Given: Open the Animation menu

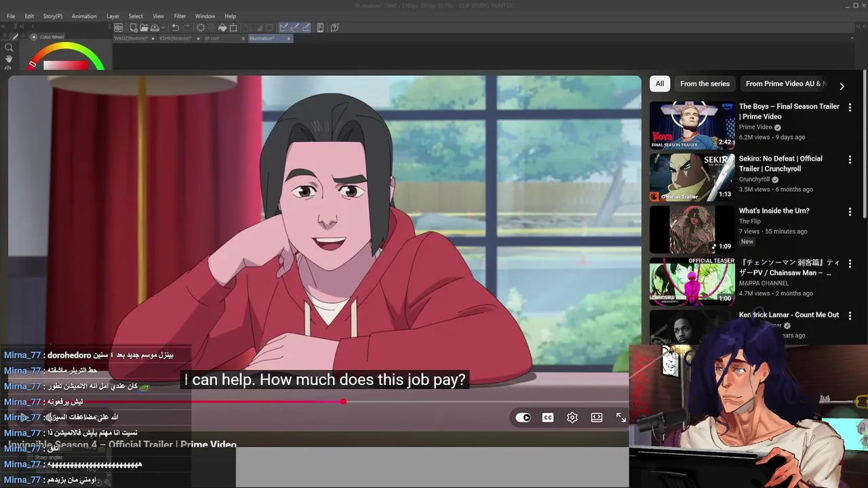Looking at the screenshot, I should [84, 16].
